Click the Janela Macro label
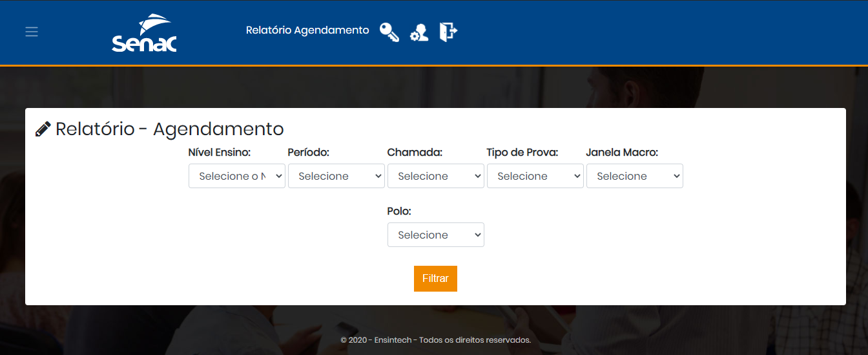 pyautogui.click(x=623, y=153)
